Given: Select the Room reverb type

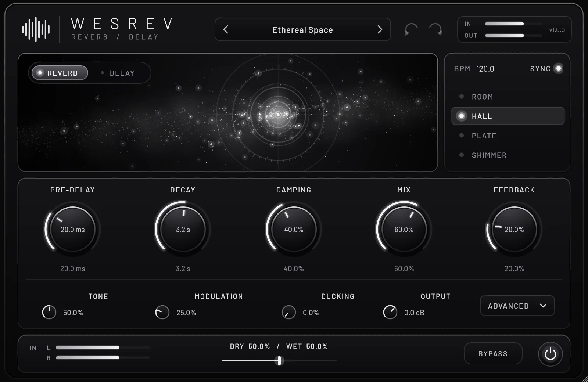Looking at the screenshot, I should (508, 97).
